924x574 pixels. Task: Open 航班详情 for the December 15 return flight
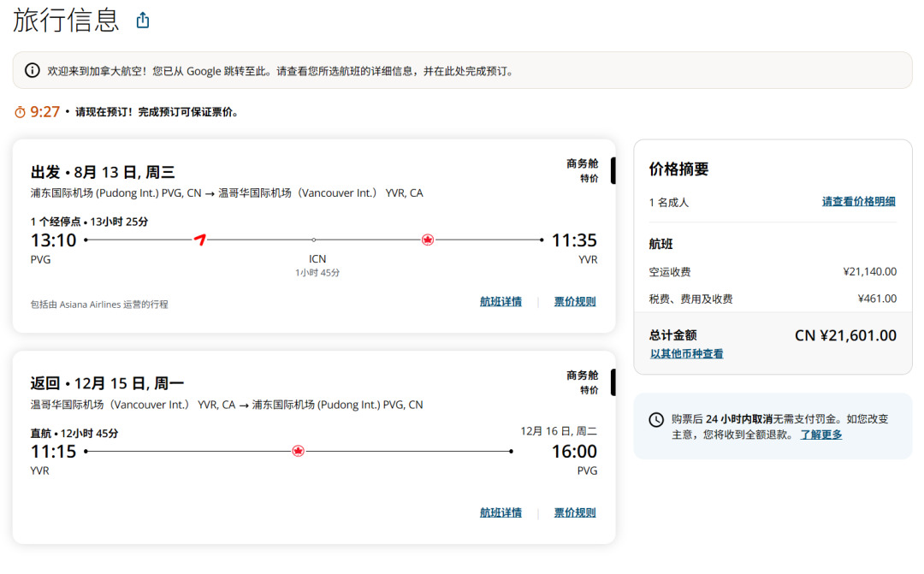click(500, 513)
